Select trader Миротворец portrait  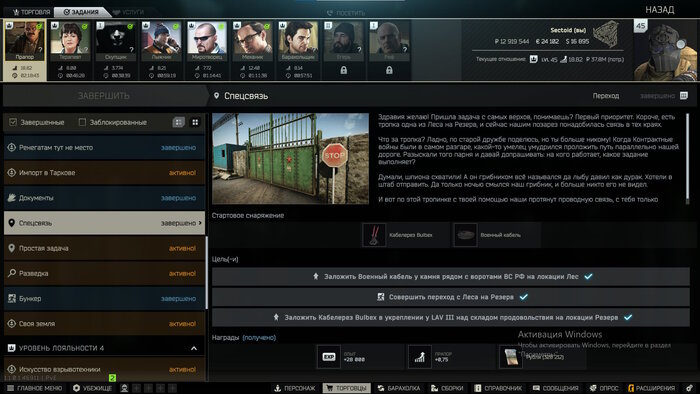click(x=207, y=41)
